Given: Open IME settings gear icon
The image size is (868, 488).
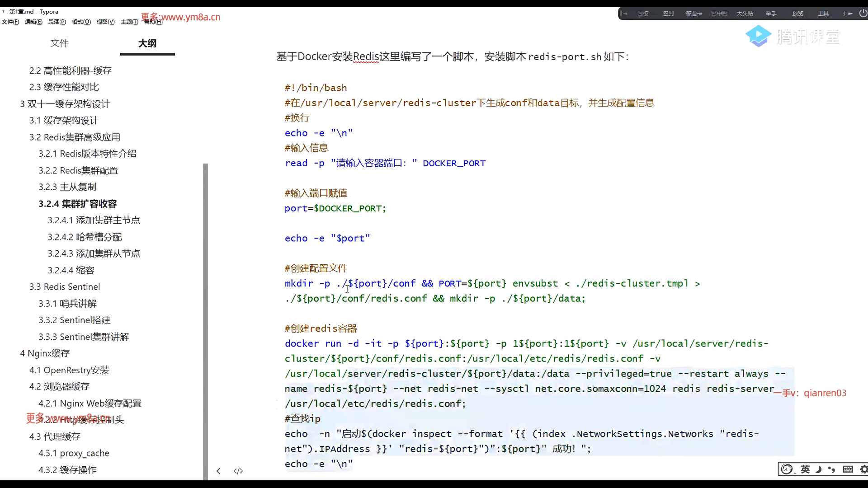Looking at the screenshot, I should point(863,469).
